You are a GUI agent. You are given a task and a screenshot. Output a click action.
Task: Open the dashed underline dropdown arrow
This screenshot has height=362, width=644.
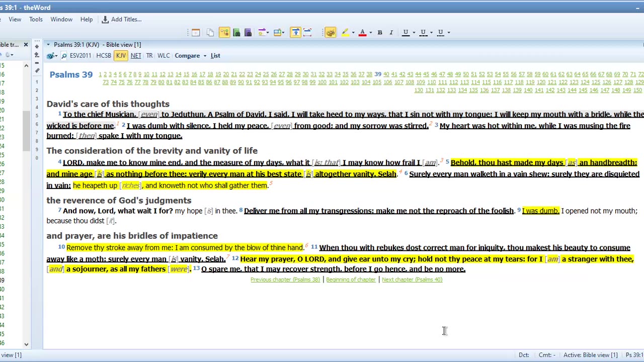(x=431, y=32)
